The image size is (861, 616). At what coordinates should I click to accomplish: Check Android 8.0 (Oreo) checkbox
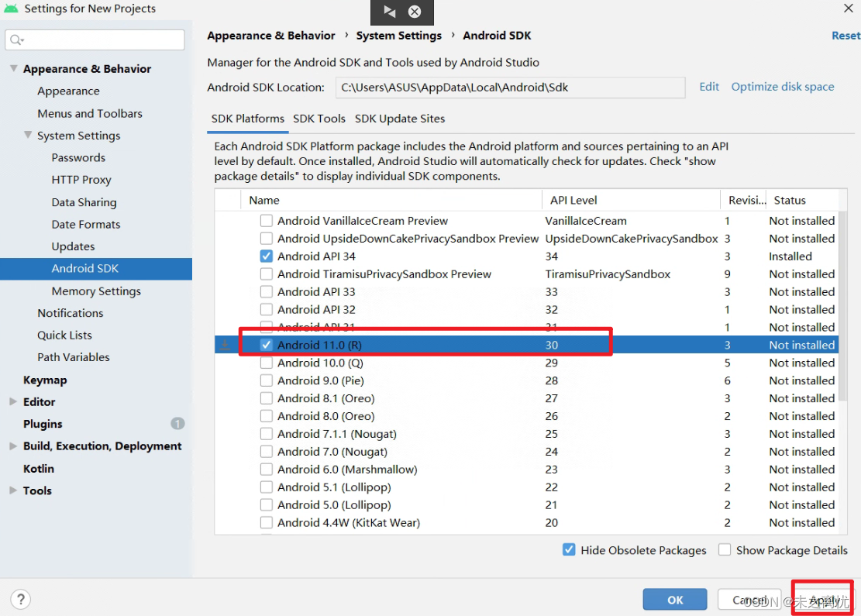coord(267,416)
